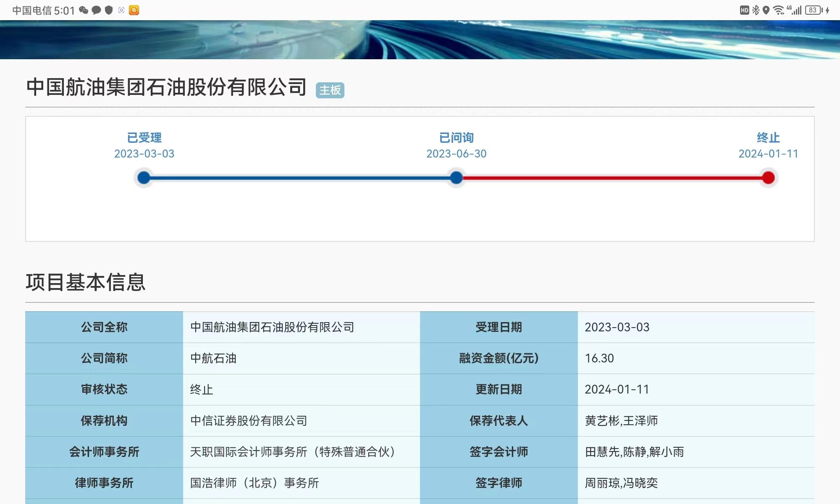
Task: Click the 已问询 stage label
Action: 456,137
